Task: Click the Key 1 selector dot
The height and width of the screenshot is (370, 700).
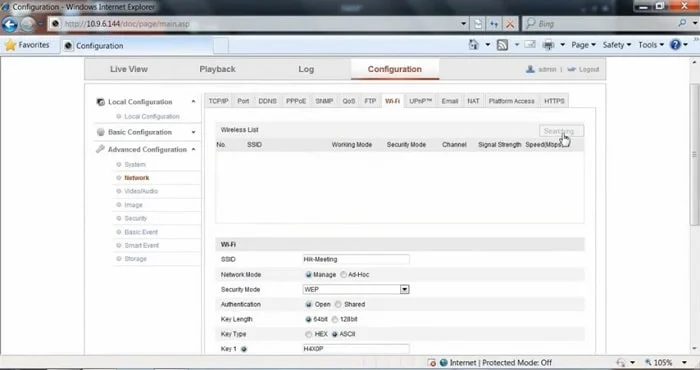Action: pos(244,349)
